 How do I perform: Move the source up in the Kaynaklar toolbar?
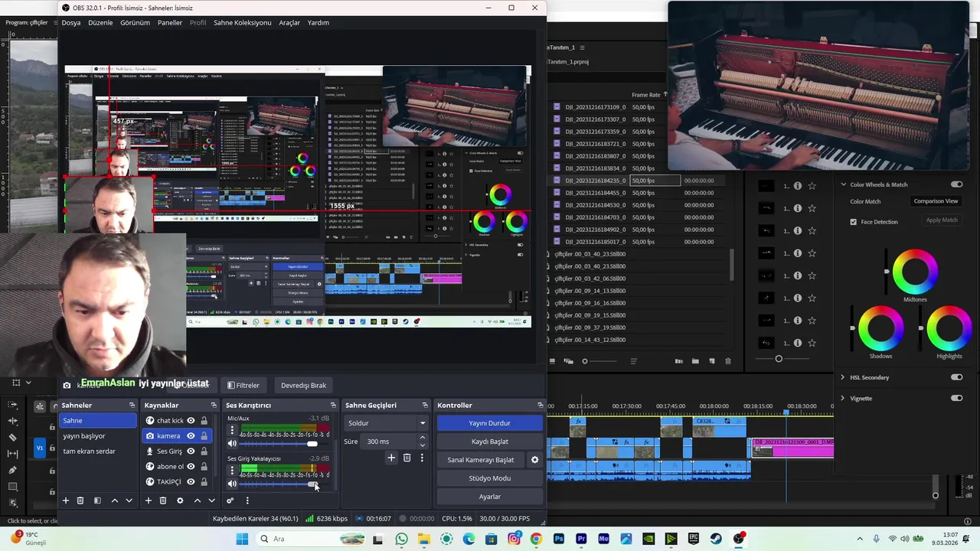tap(198, 500)
